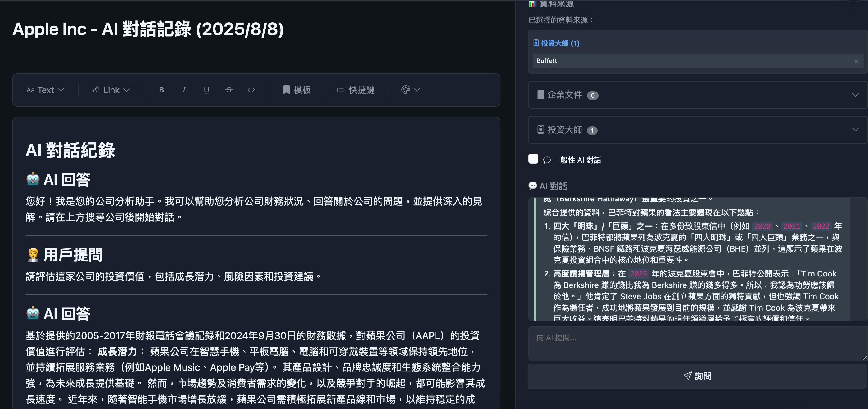This screenshot has height=409, width=868.
Task: Expand the 投資大師 section chevron
Action: pos(855,130)
